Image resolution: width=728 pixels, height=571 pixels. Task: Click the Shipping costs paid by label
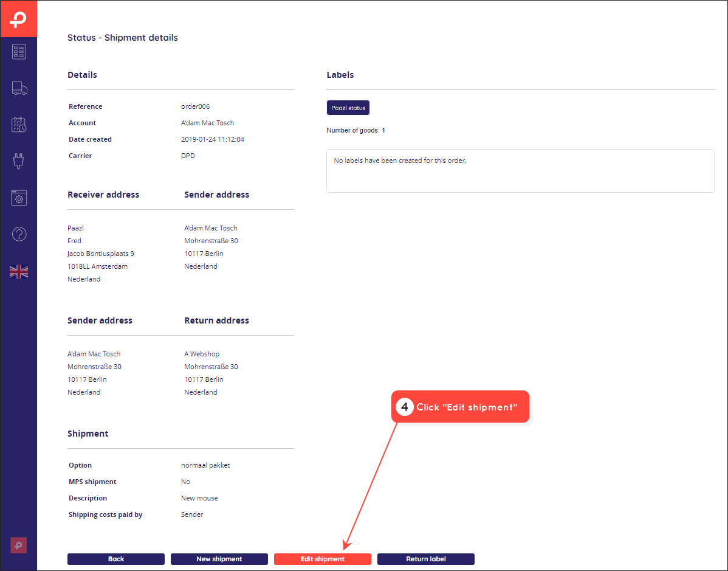pyautogui.click(x=105, y=514)
